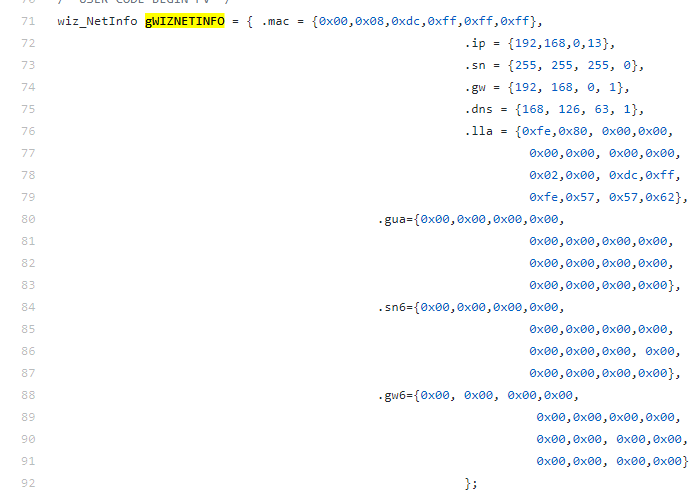This screenshot has height=499, width=697.
Task: Click the 0x80 value on line 76
Action: tap(573, 131)
